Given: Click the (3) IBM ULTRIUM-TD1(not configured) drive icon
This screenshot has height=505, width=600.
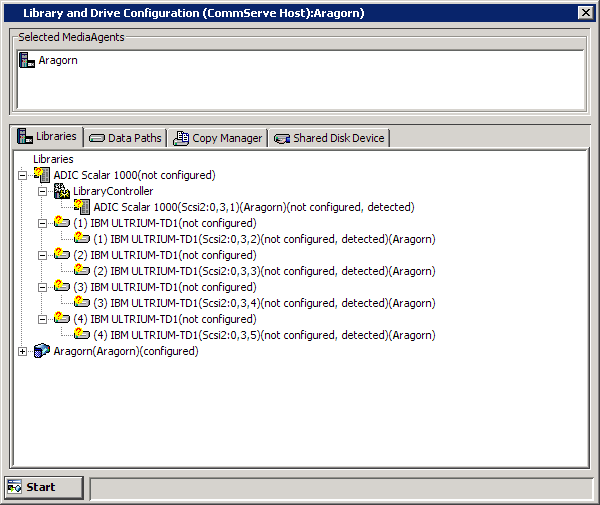Looking at the screenshot, I should (62, 286).
